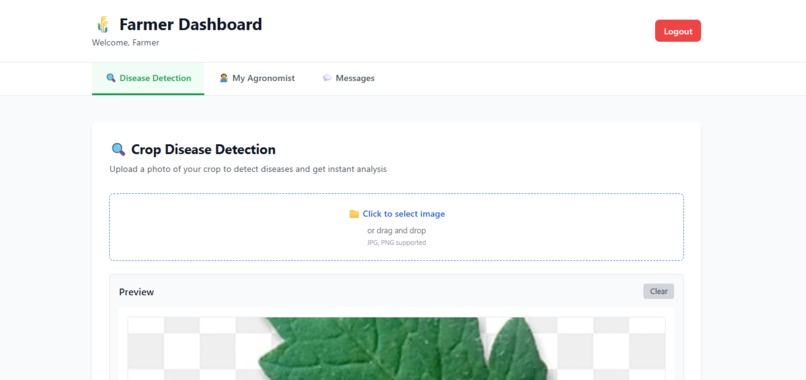806x380 pixels.
Task: Click the corn logo beside Farmer Dashboard
Action: [103, 24]
